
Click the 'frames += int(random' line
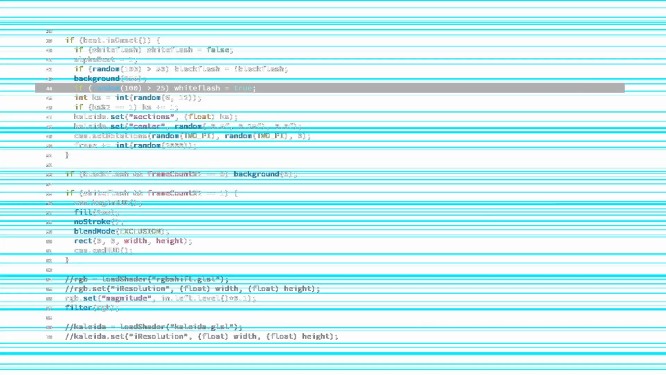click(x=135, y=145)
